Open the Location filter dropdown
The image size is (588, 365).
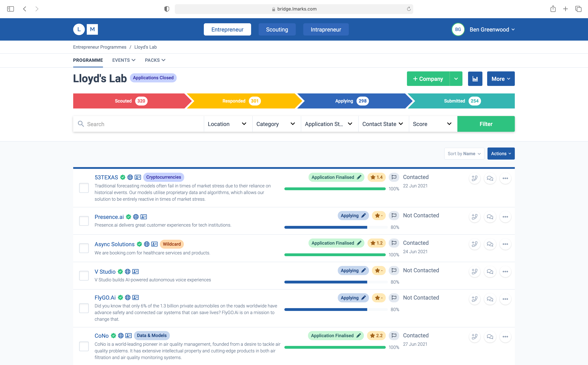227,124
